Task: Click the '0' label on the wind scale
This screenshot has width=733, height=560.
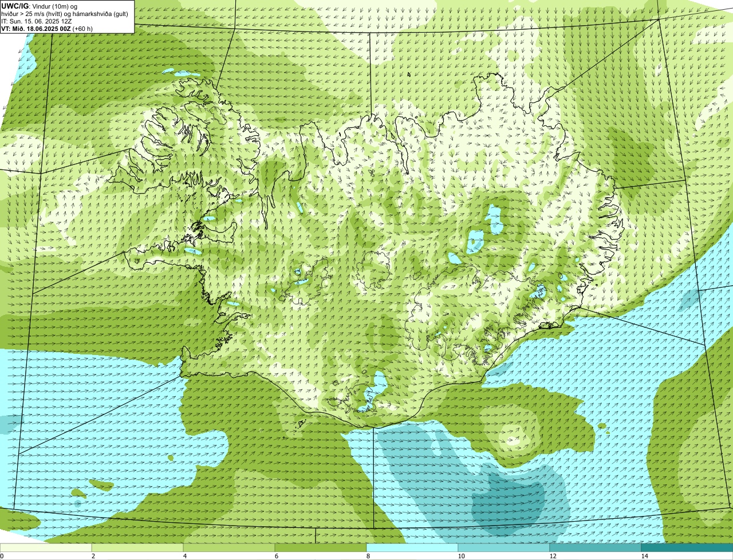Action: point(2,556)
